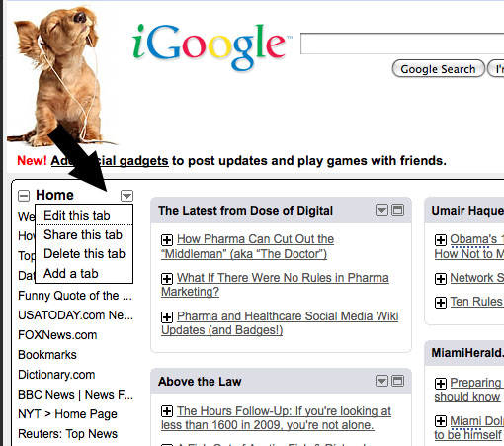Click the Above the Law gadget title
504x446 pixels.
200,382
